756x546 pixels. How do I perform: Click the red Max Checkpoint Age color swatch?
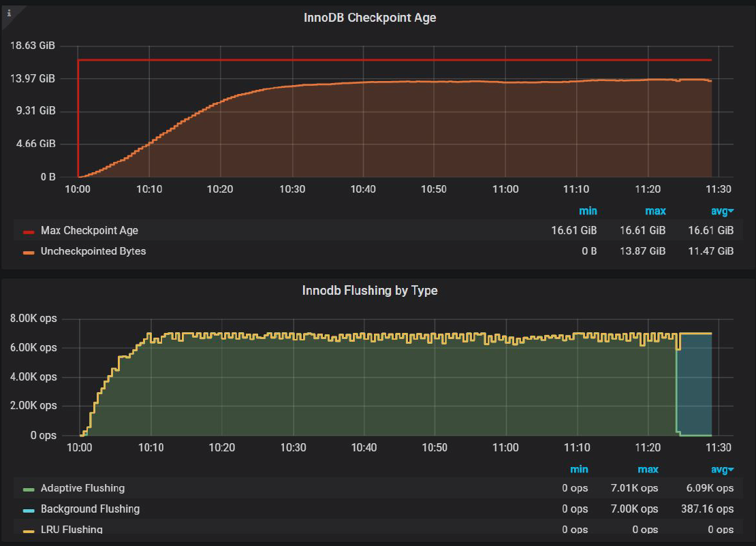pos(29,232)
